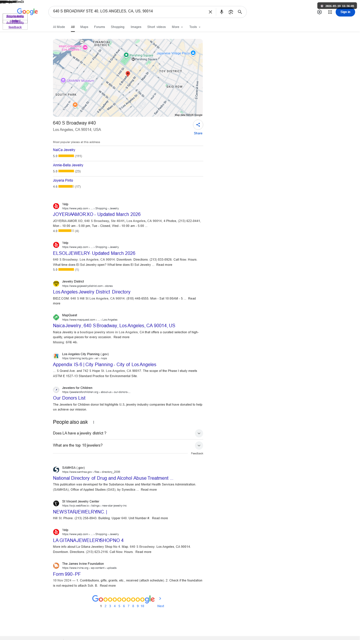The width and height of the screenshot is (364, 640).
Task: Switch to the Forums tab
Action: pos(99,27)
